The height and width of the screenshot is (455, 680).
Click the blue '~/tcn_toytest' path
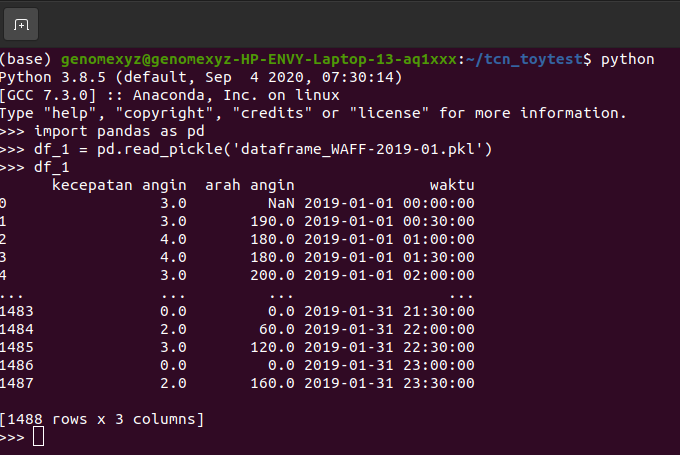[x=524, y=59]
